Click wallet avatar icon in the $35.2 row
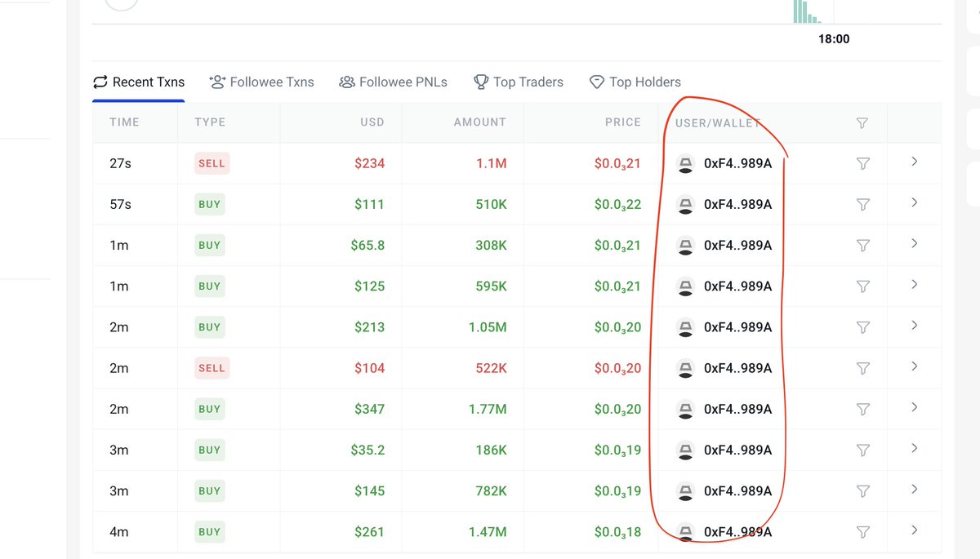Image resolution: width=980 pixels, height=559 pixels. (x=686, y=450)
